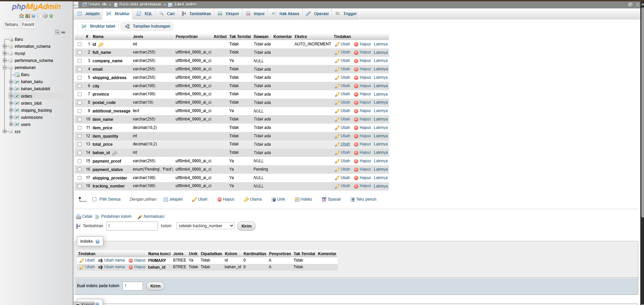Expand the information_schema database node
Image resolution: width=644 pixels, height=305 pixels.
(x=5, y=46)
